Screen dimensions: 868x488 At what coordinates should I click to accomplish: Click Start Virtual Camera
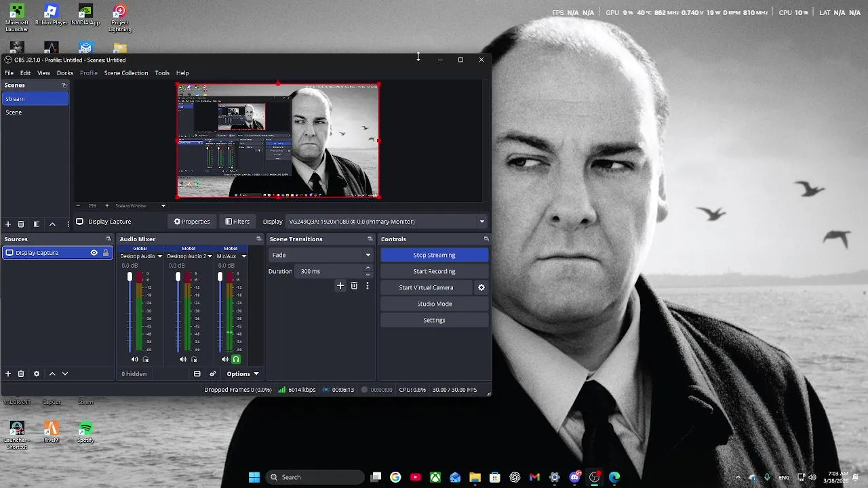coord(426,287)
